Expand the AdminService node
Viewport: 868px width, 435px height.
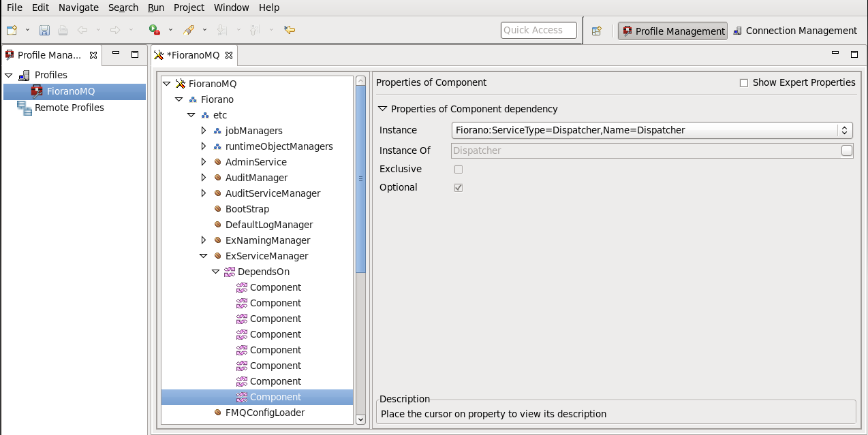(203, 162)
